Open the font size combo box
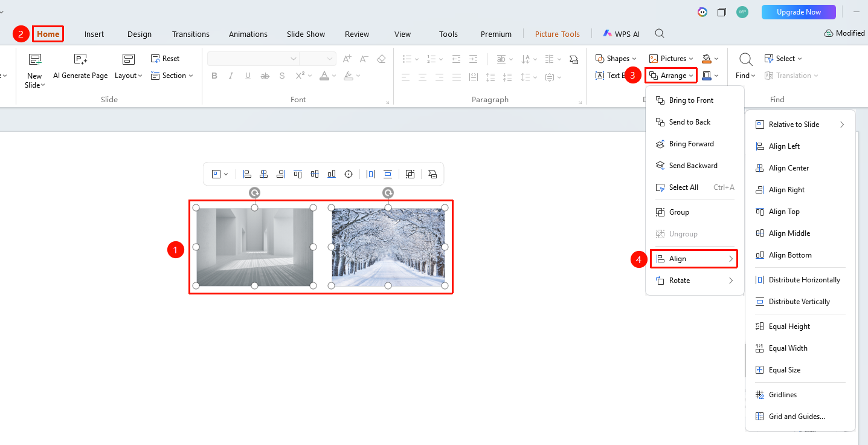Screen dimensions: 868x445 [317, 59]
